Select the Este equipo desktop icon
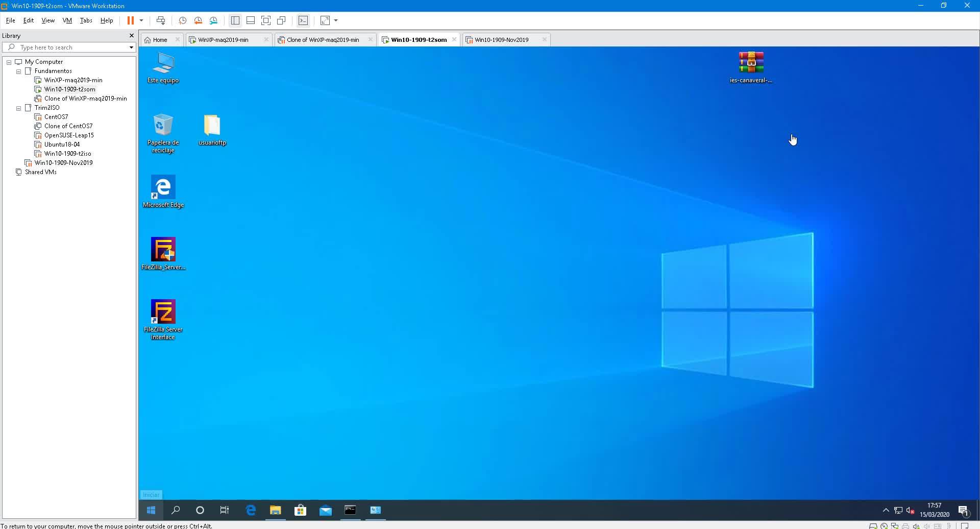This screenshot has width=980, height=529. point(163,68)
